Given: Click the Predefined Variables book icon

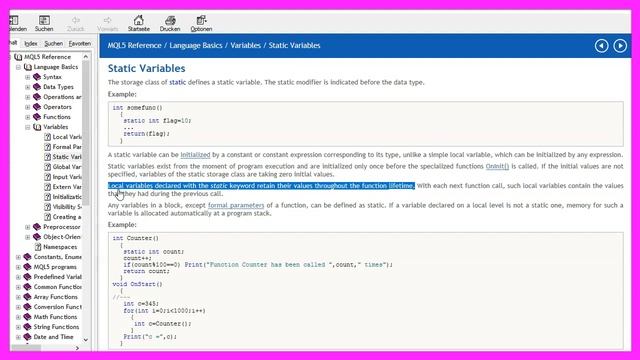Looking at the screenshot, I should click(x=27, y=277).
